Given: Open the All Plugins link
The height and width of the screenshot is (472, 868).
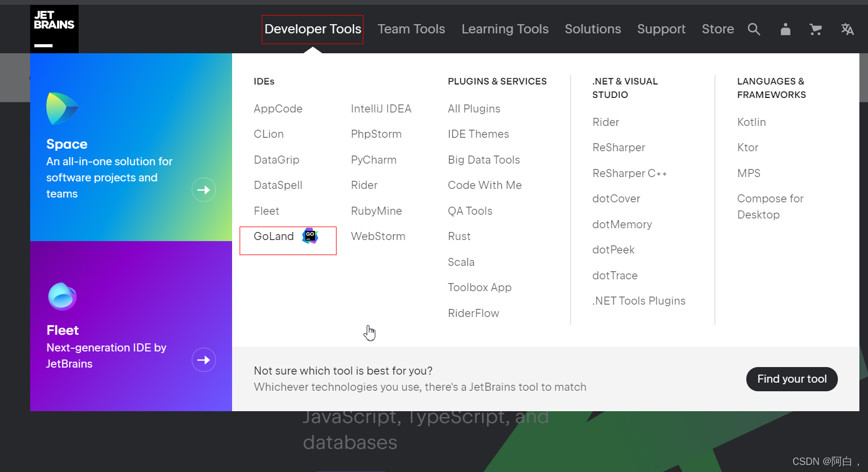Looking at the screenshot, I should point(474,109).
